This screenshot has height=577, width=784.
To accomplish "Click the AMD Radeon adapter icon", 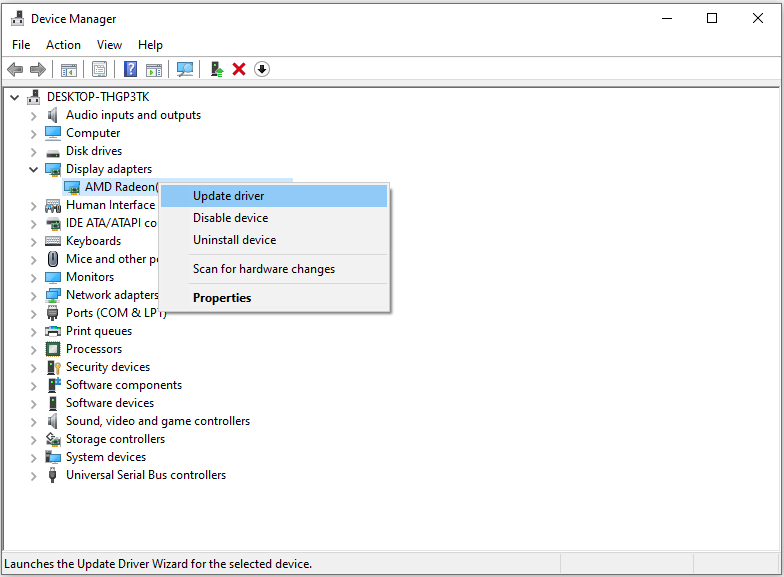I will pyautogui.click(x=72, y=188).
